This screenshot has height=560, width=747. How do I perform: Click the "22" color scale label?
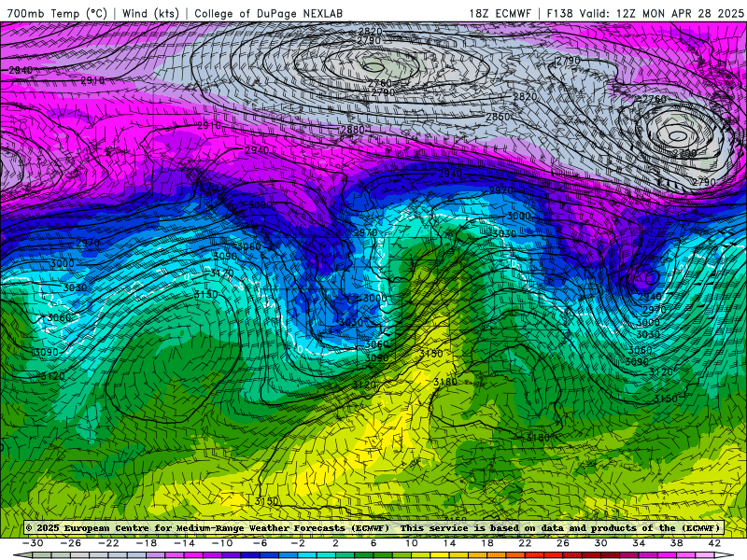tap(525, 543)
